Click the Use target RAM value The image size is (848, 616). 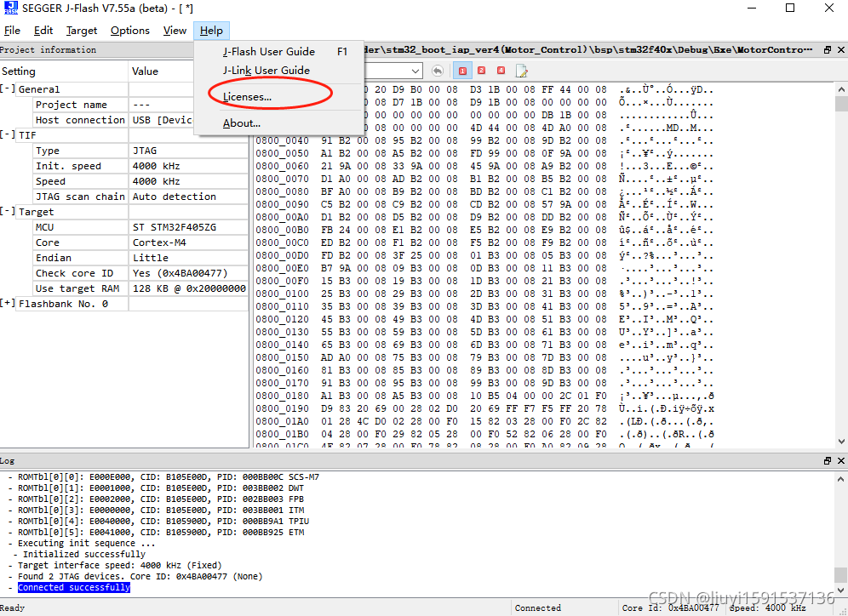point(189,288)
